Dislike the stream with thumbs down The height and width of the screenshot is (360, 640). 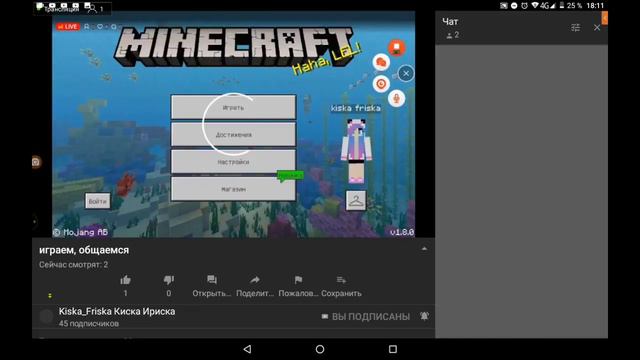(x=169, y=280)
